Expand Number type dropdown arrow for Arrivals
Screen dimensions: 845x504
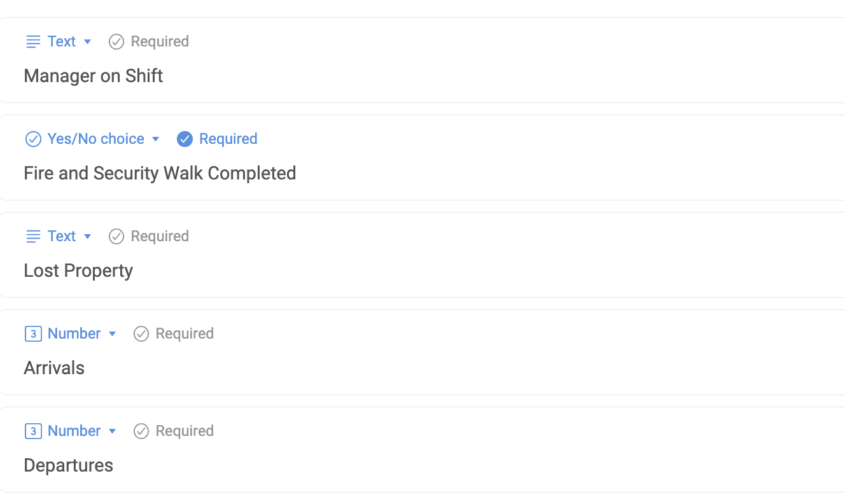pos(113,334)
